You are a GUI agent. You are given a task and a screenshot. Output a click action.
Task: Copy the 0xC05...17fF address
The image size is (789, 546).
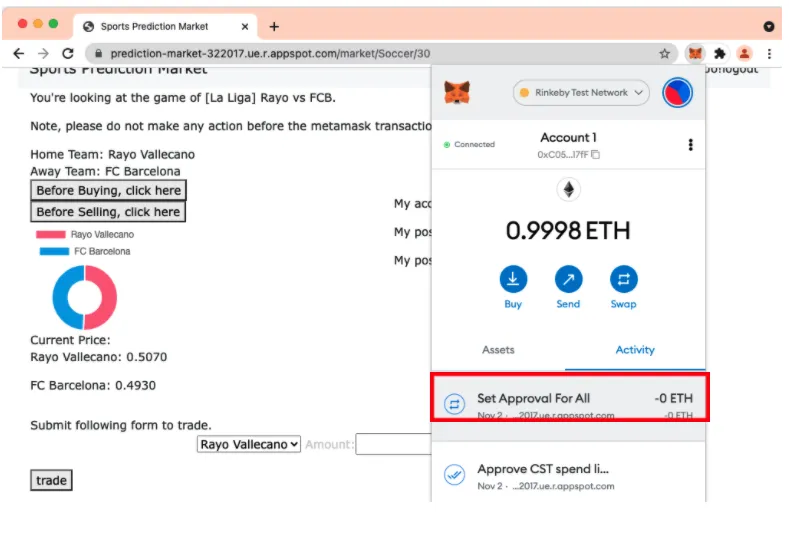click(596, 154)
